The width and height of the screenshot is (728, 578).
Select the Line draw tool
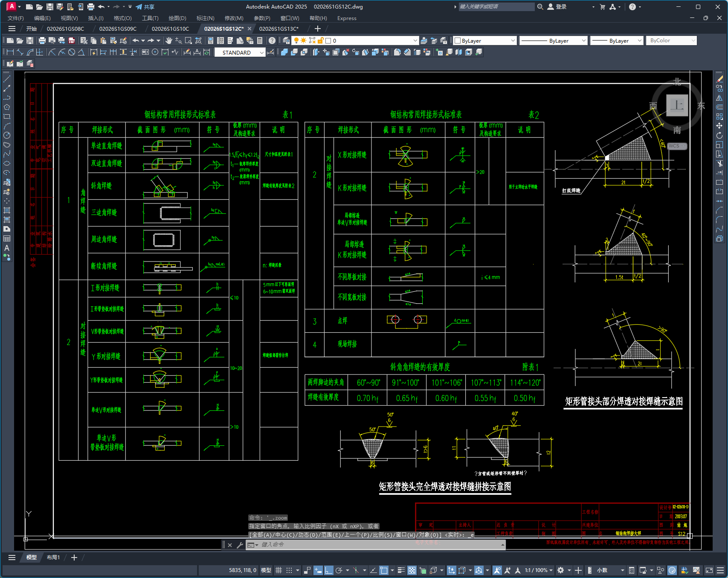click(7, 79)
